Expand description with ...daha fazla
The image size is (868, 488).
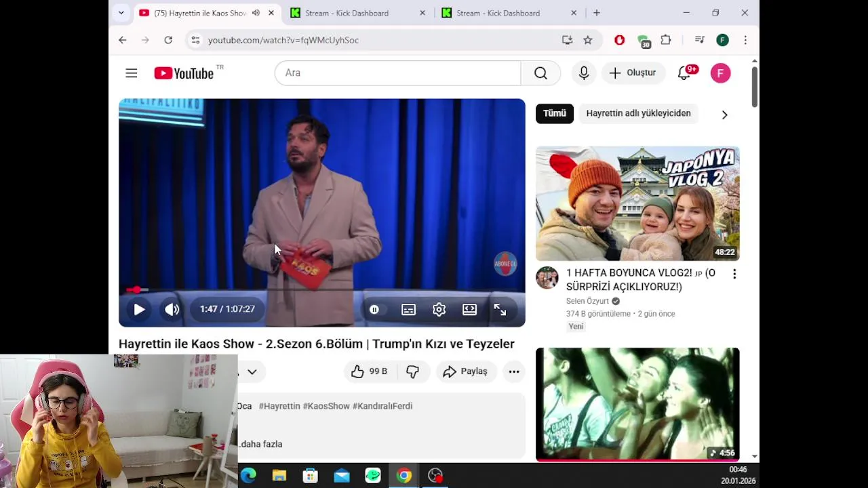click(260, 444)
